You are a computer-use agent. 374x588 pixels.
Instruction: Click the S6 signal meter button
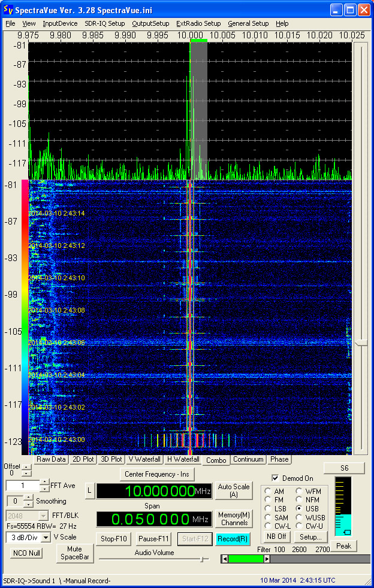pos(344,468)
